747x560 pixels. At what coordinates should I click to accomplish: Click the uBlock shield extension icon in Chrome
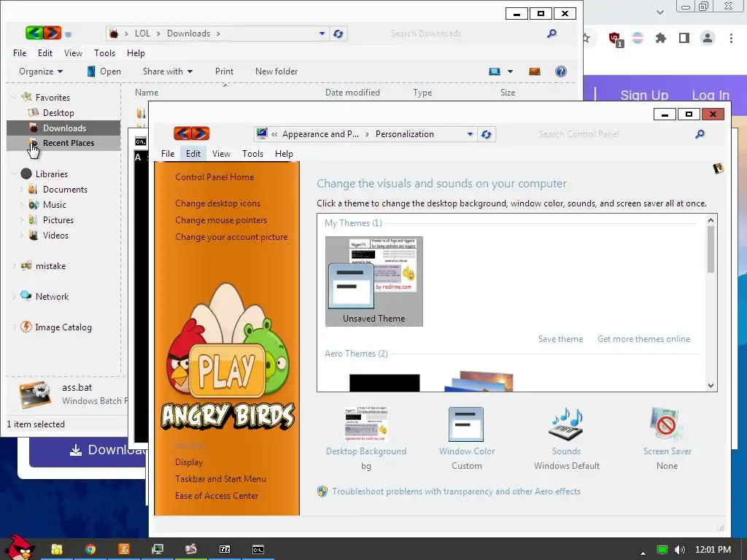pos(615,38)
